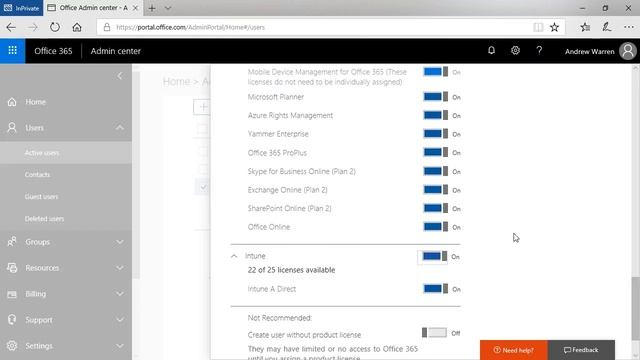The width and height of the screenshot is (640, 360).
Task: Click the Need help? button
Action: tap(513, 350)
